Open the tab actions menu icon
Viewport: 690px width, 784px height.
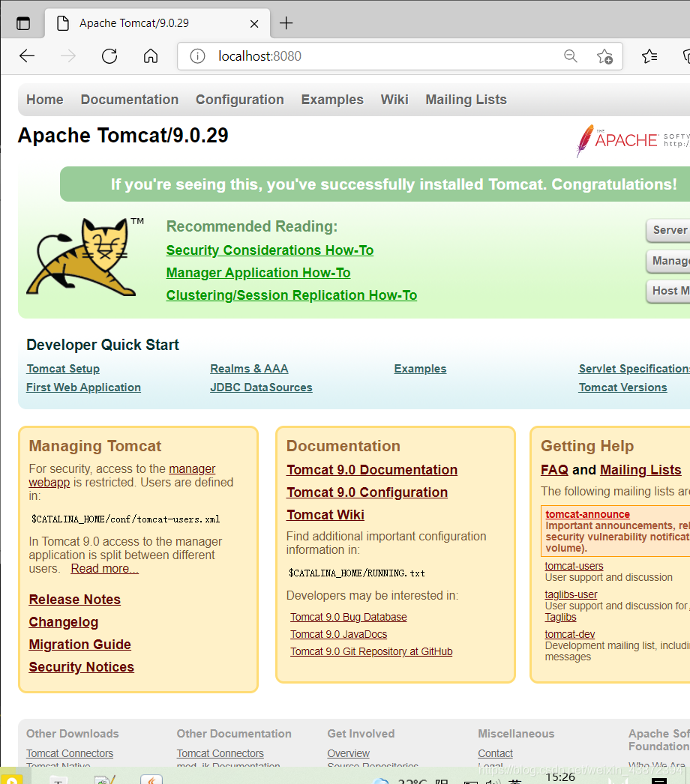point(23,23)
